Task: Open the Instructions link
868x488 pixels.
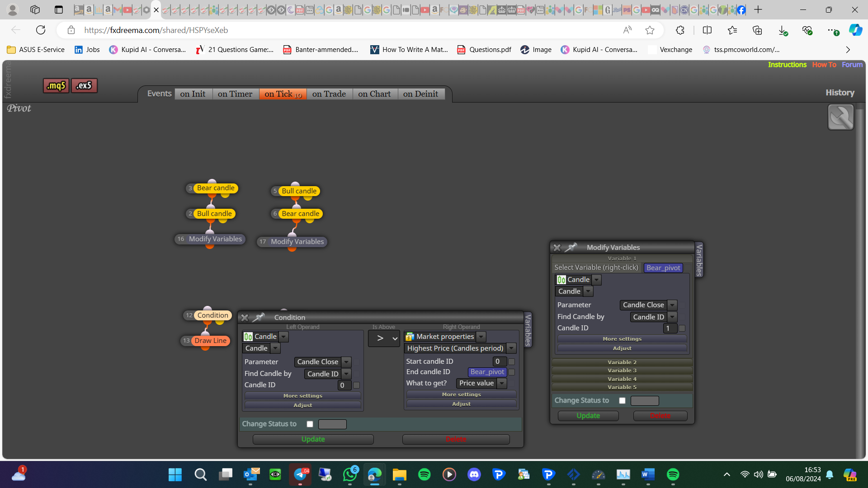Action: 787,65
